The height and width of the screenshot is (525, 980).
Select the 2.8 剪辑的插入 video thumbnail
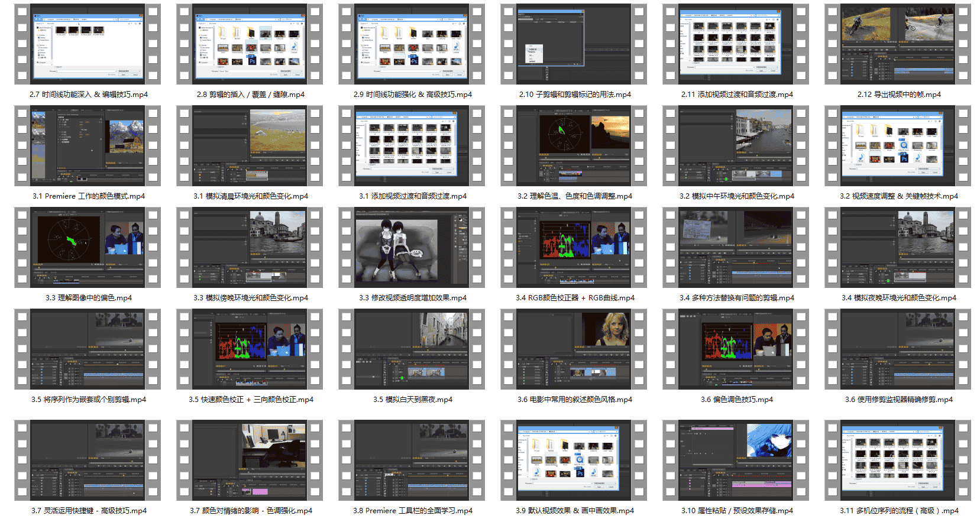(250, 44)
